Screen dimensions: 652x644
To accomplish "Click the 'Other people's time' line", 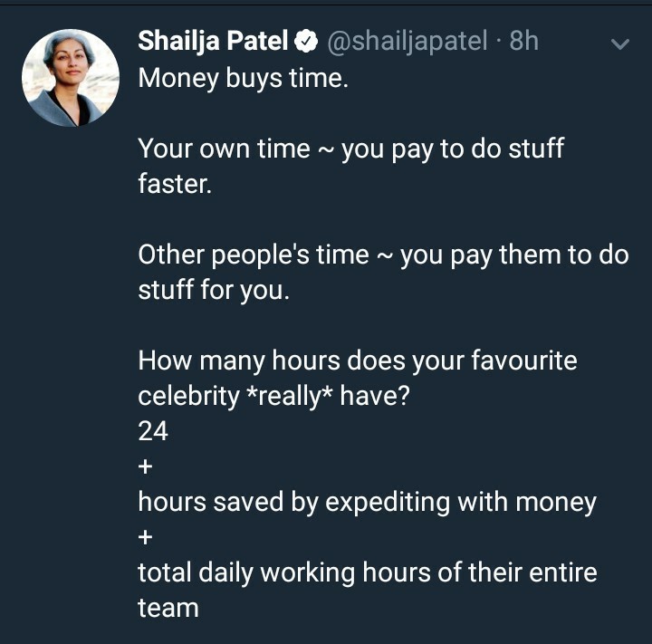I will [383, 255].
